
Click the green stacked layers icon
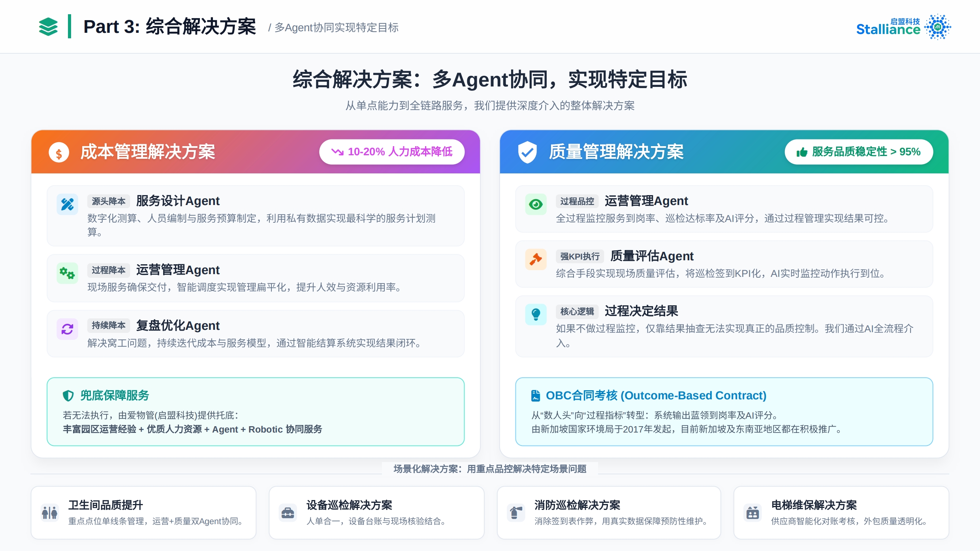click(x=48, y=27)
